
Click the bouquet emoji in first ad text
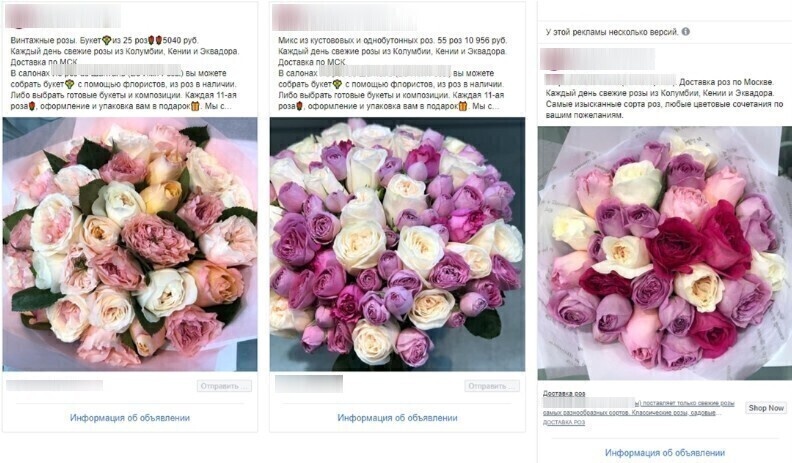tap(107, 40)
